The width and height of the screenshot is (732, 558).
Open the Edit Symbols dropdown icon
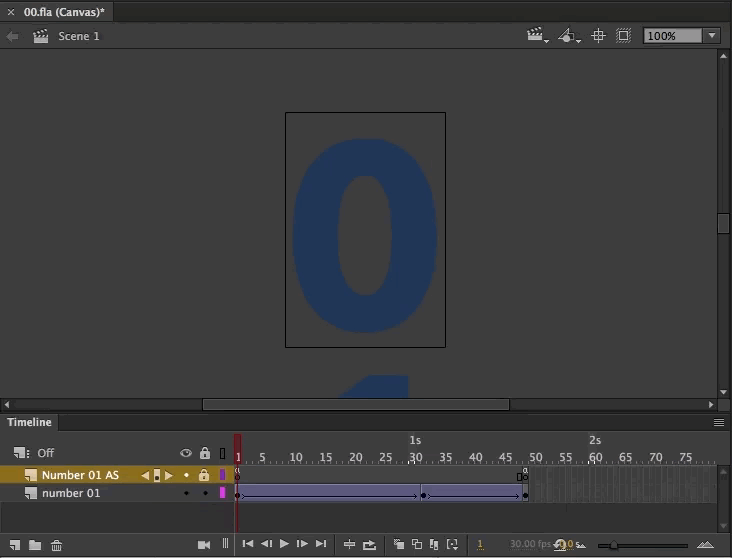(x=569, y=35)
